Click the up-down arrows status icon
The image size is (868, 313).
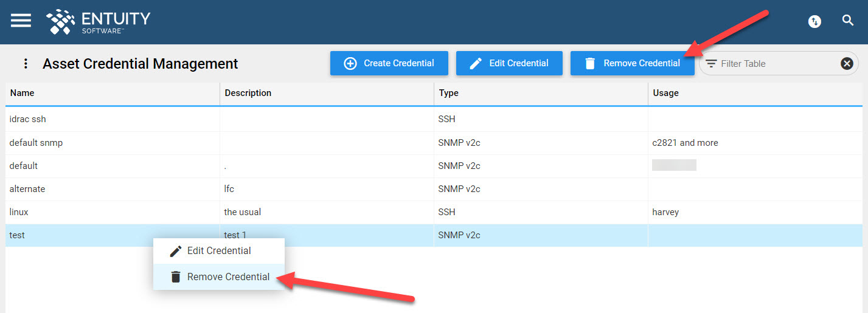(814, 21)
